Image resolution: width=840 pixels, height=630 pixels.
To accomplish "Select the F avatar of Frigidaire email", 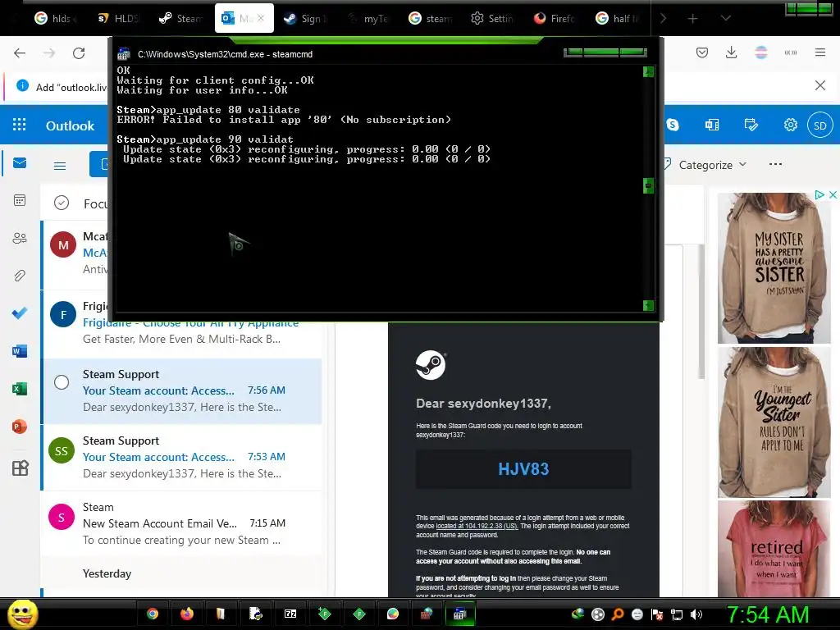I will click(x=63, y=314).
